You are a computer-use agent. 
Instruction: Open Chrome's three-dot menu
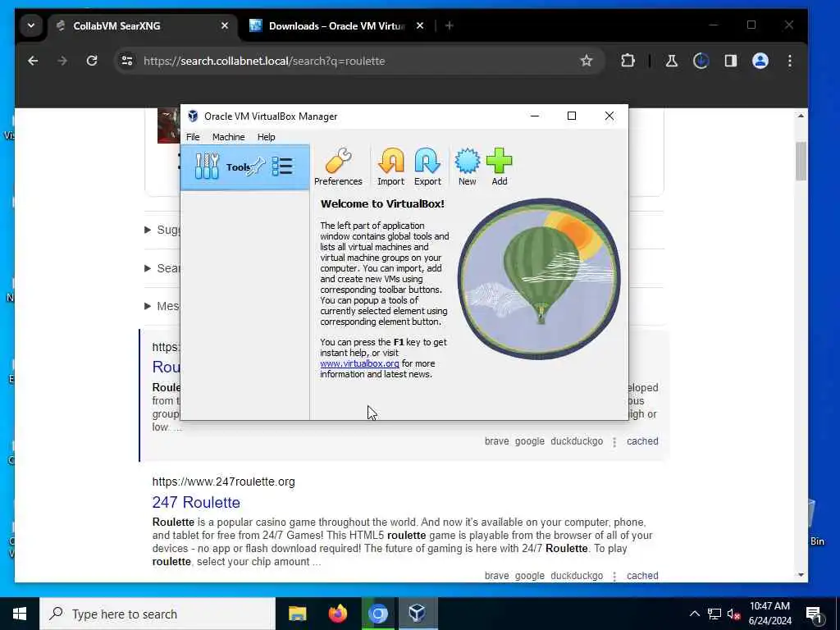tap(790, 61)
